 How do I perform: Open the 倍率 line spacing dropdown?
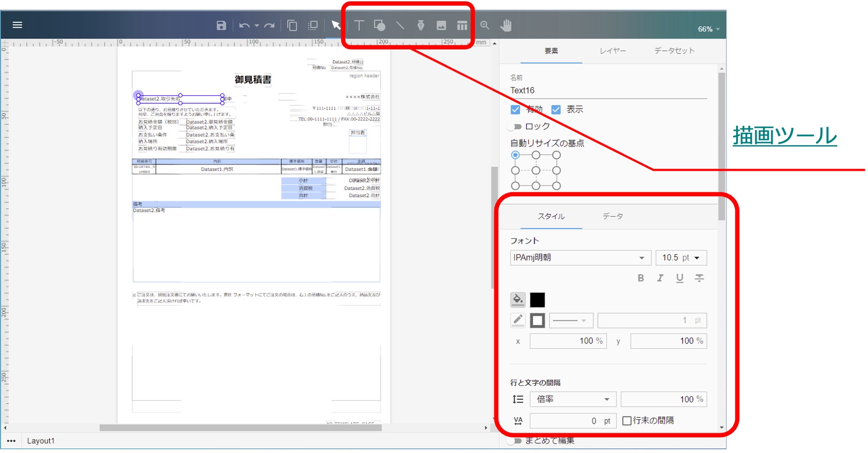[573, 400]
